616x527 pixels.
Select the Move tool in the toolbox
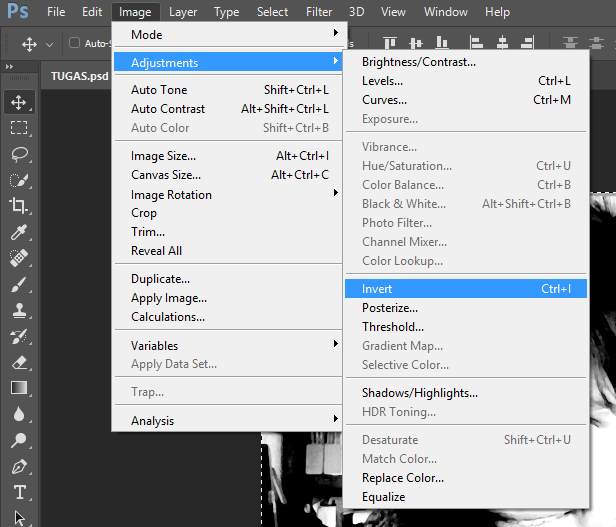tap(19, 103)
